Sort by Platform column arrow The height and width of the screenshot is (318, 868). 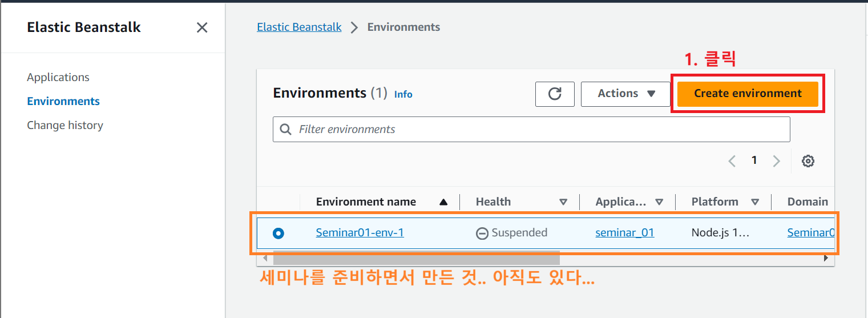(755, 202)
